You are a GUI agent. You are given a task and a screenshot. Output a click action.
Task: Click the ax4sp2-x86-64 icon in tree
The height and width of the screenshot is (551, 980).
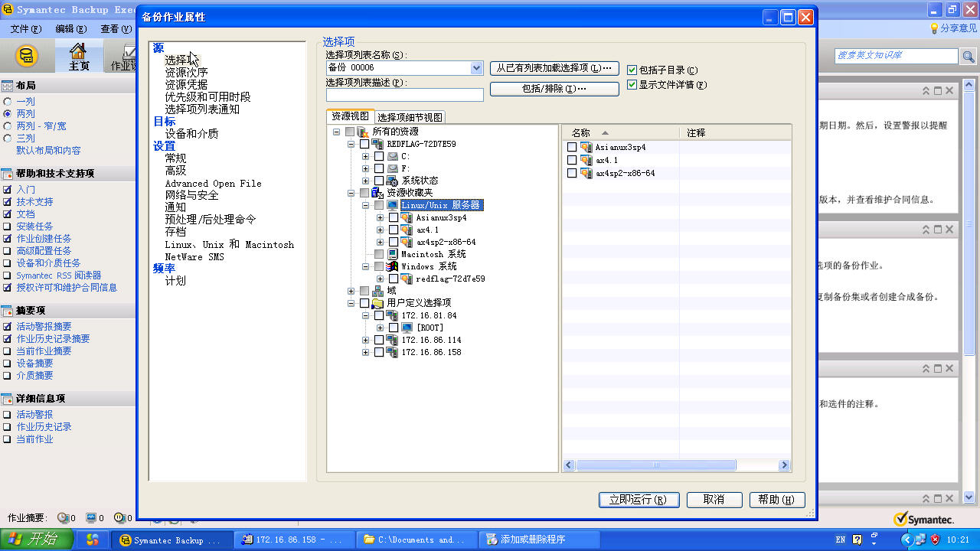coord(407,243)
